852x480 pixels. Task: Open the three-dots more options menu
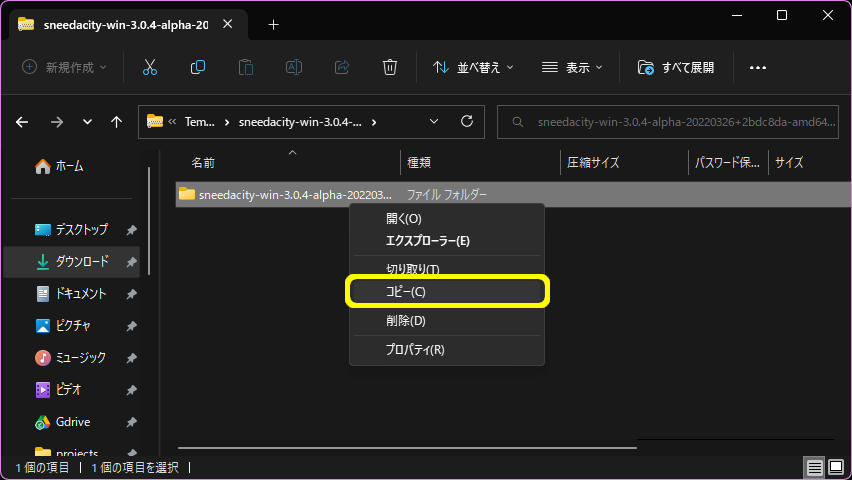(x=757, y=67)
